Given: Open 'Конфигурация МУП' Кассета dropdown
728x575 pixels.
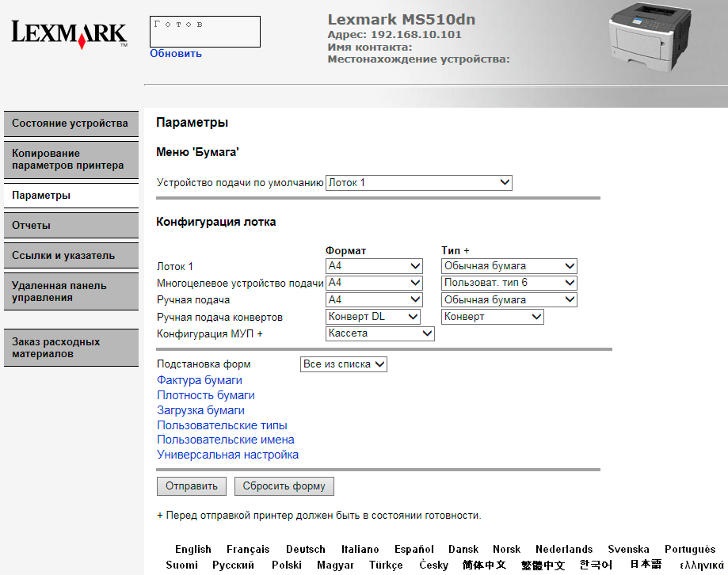Looking at the screenshot, I should coord(380,333).
